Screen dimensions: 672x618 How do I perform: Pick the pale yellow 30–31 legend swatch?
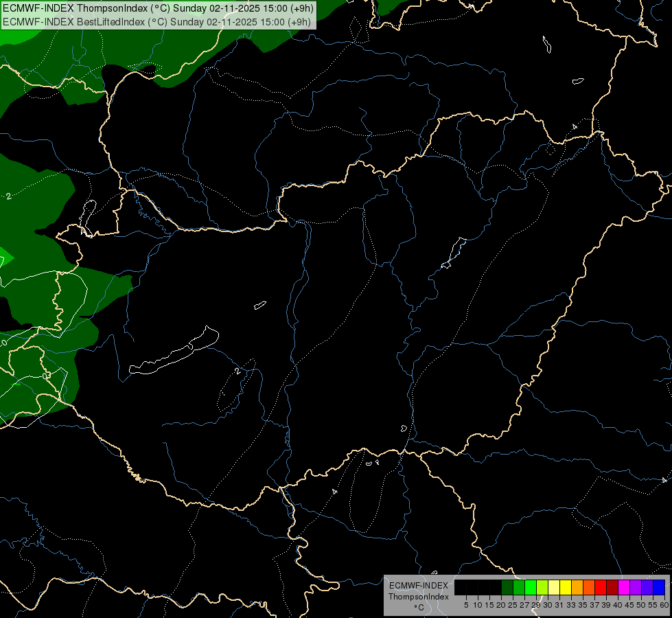tap(554, 587)
